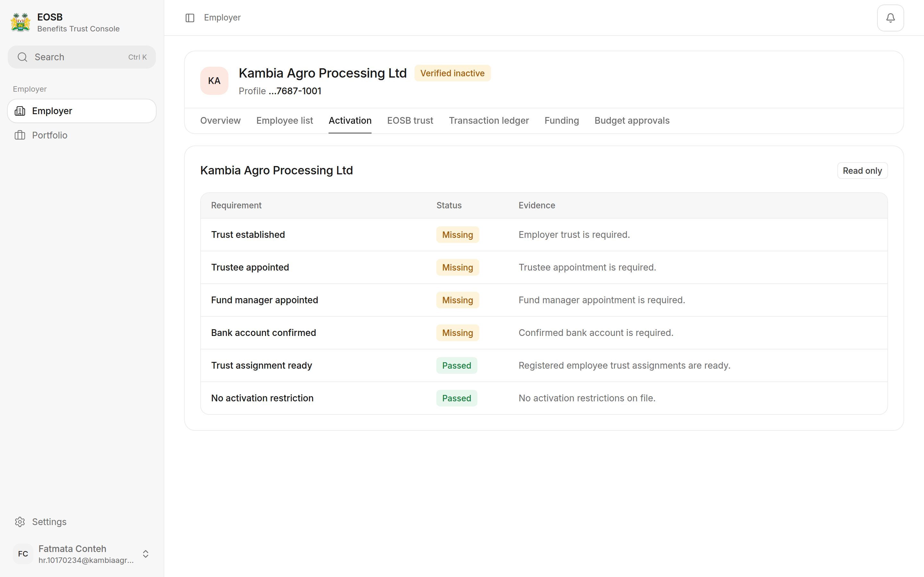This screenshot has width=924, height=577.
Task: Open the EOSB trust tab
Action: [x=410, y=121]
